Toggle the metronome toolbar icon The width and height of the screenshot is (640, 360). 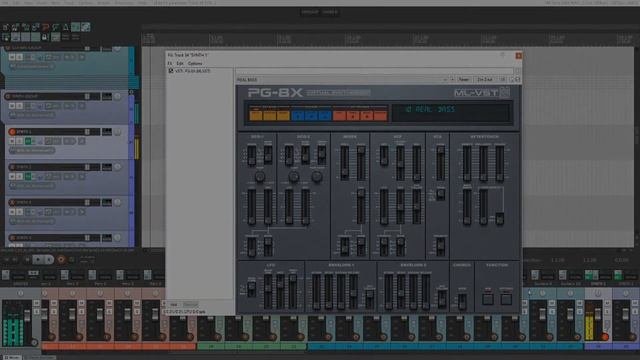(66, 27)
